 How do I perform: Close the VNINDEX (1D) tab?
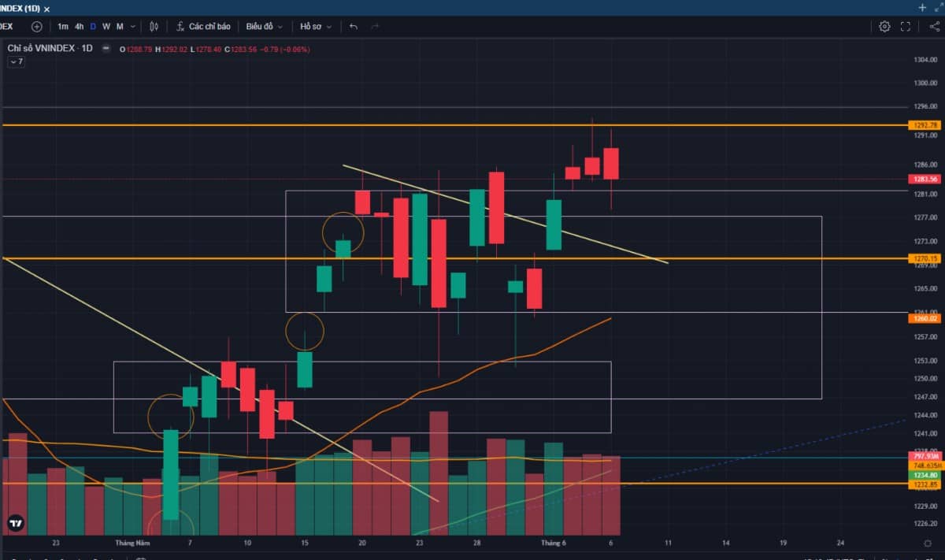point(47,9)
